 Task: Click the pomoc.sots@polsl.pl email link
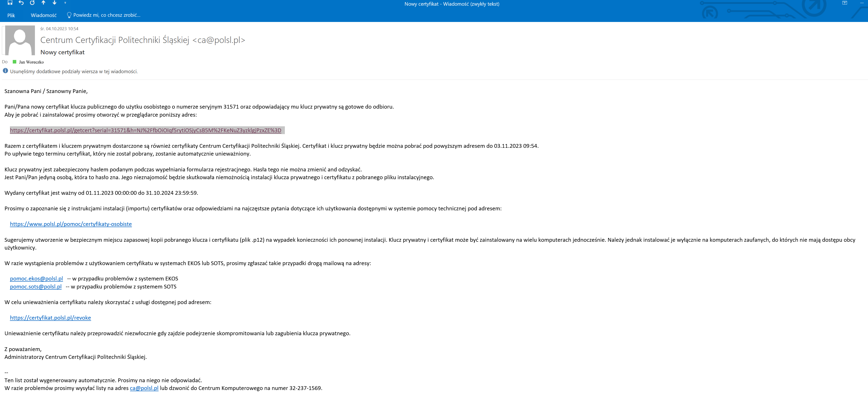pos(36,287)
